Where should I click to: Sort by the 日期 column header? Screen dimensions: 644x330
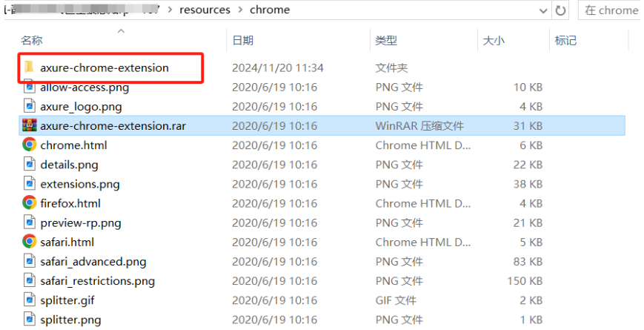[243, 40]
